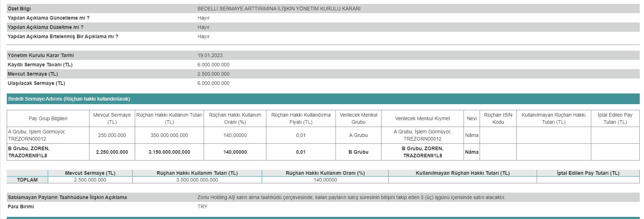
Task: Click the 'TOPLAM' row label
Action: click(27, 180)
